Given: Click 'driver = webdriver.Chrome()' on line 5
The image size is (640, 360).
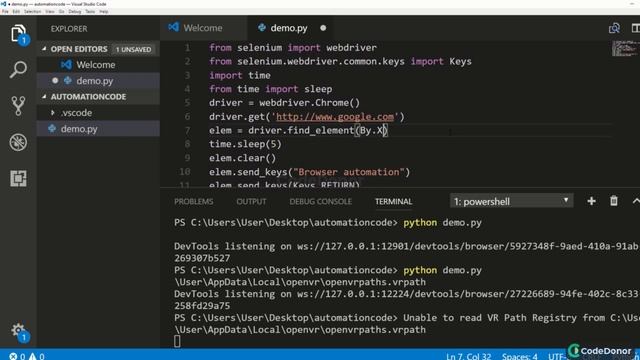Looking at the screenshot, I should pyautogui.click(x=284, y=103).
